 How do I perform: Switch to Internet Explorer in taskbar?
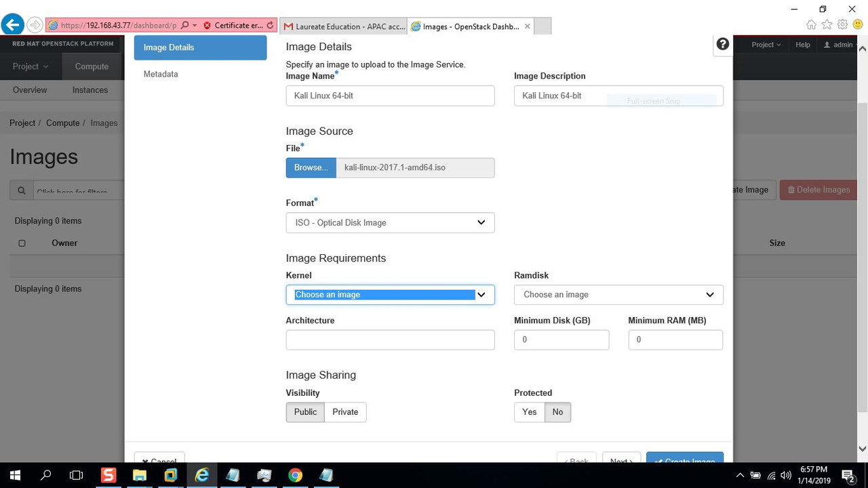click(x=202, y=475)
